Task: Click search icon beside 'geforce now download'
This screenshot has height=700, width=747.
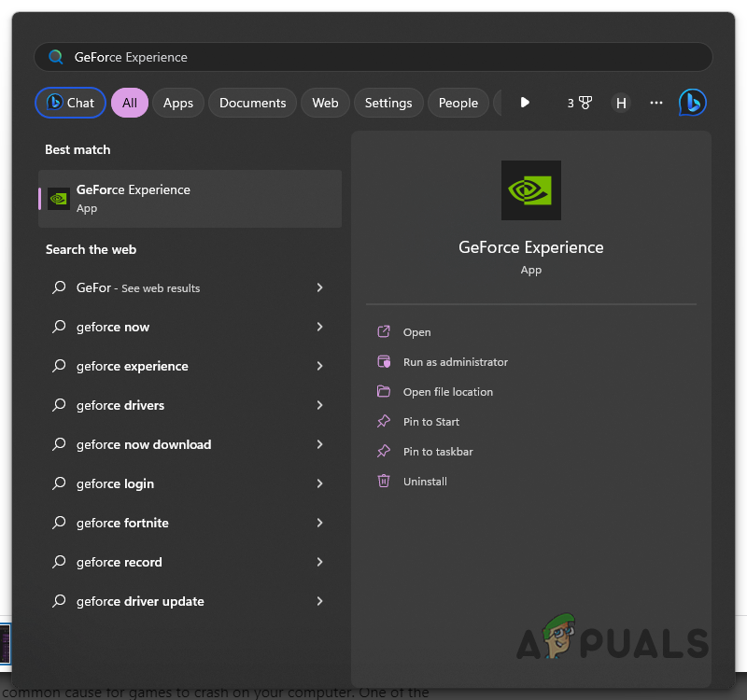Action: click(x=59, y=444)
